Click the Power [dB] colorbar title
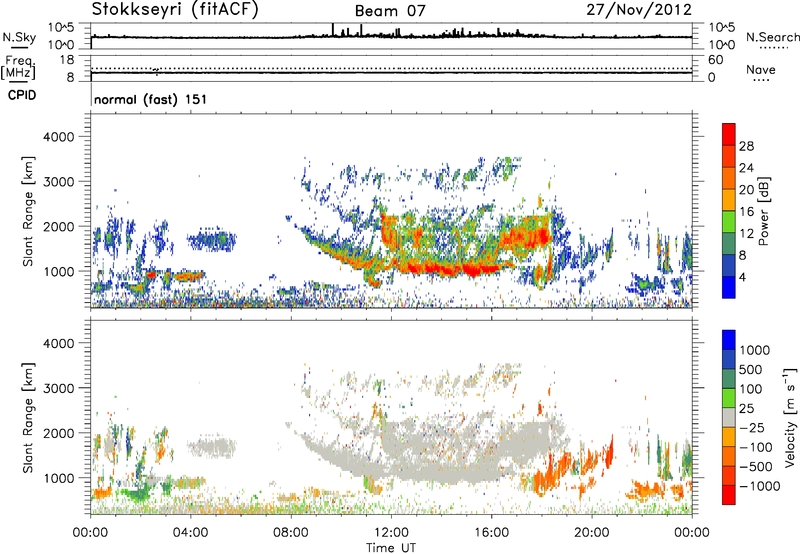 pyautogui.click(x=763, y=211)
